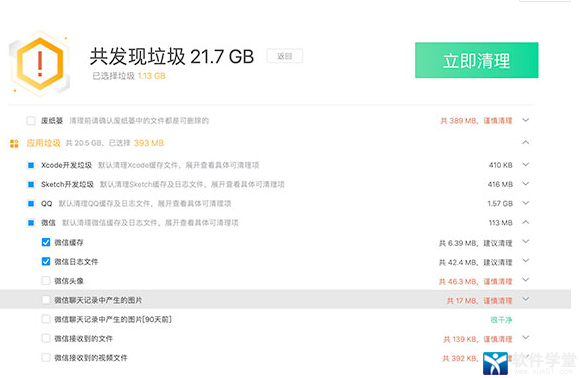Image resolution: width=580 pixels, height=378 pixels.
Task: Toggle the 微信 parent checkbox
Action: tap(31, 223)
